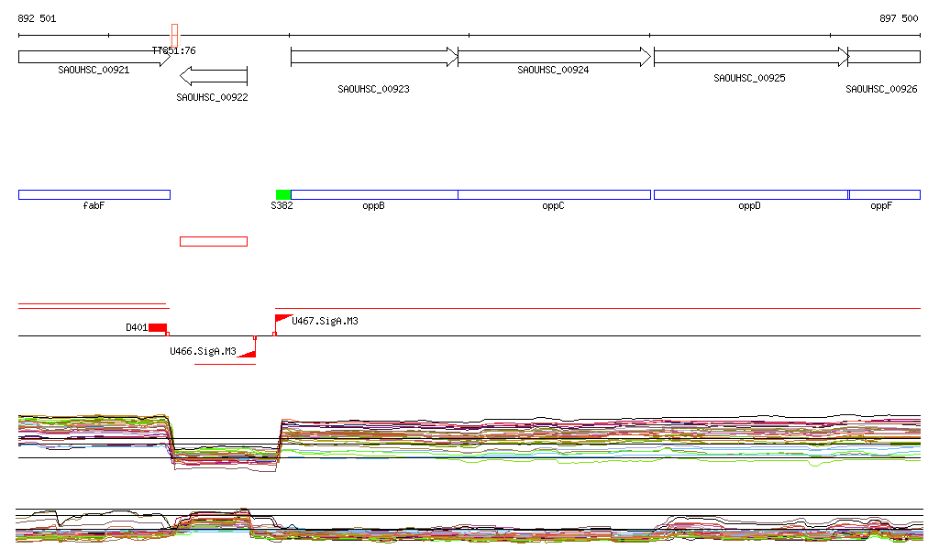Select the oppF annotation box

[x=885, y=194]
